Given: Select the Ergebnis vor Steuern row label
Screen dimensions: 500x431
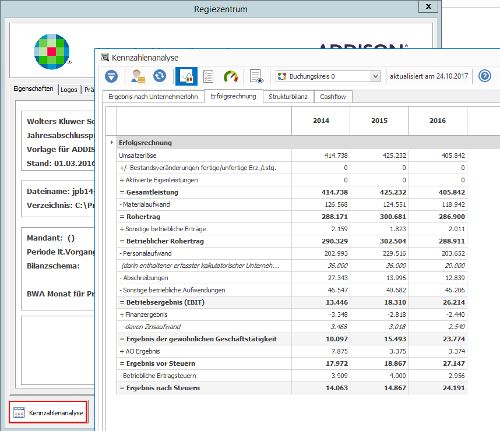Looking at the screenshot, I should click(157, 363).
